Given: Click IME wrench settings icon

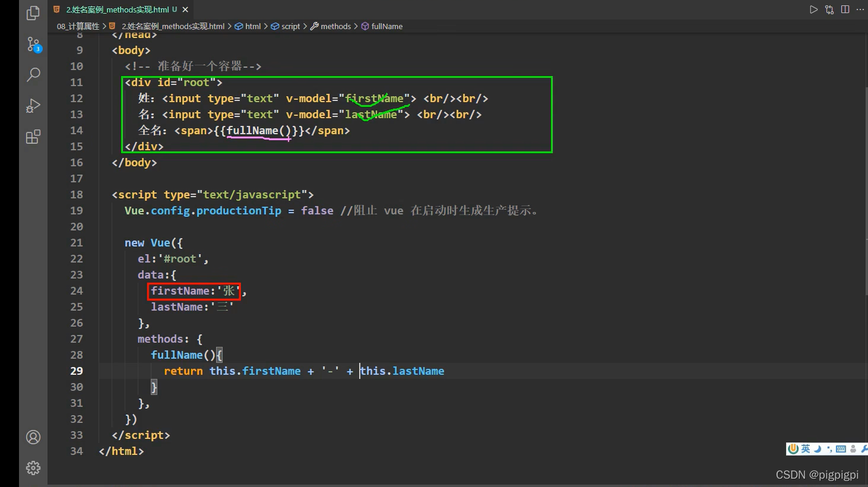Looking at the screenshot, I should tap(864, 449).
